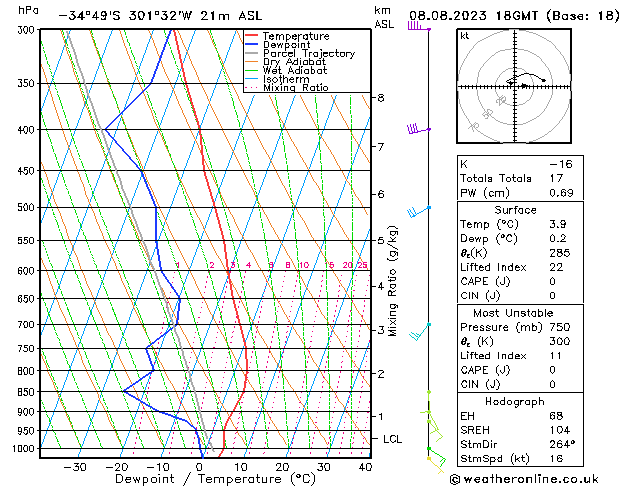Select the Pressure (mb) value 750

(560, 327)
